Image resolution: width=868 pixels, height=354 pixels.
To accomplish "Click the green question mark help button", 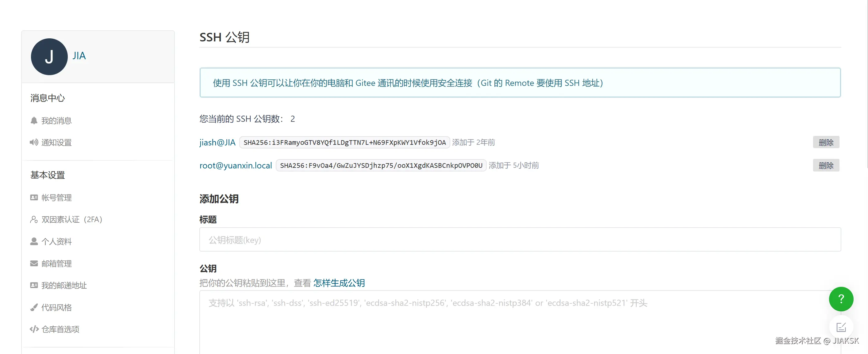I will (841, 299).
